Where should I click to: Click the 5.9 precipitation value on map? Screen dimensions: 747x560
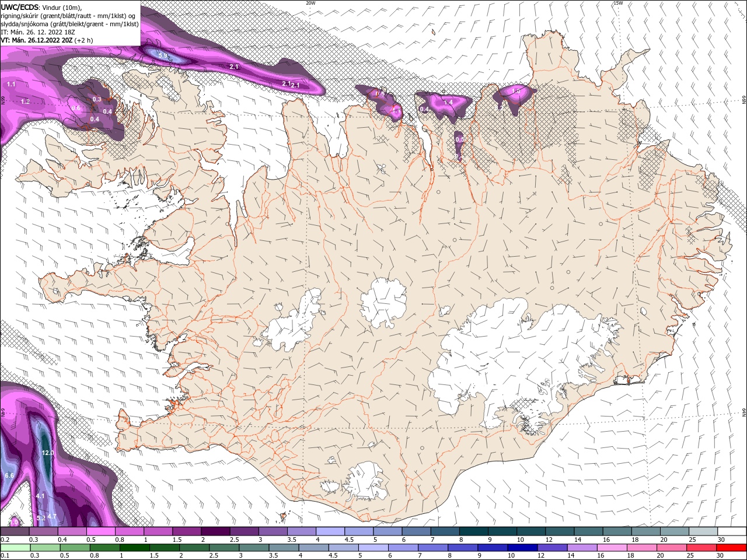tap(163, 55)
